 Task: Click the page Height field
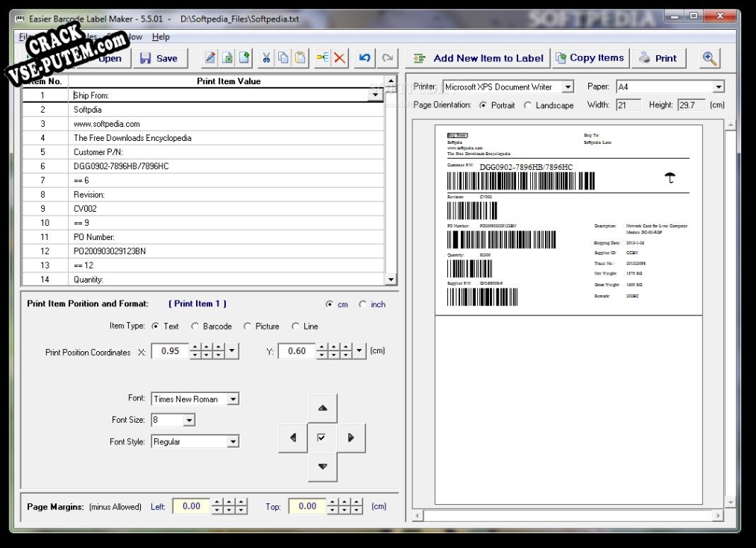click(691, 105)
